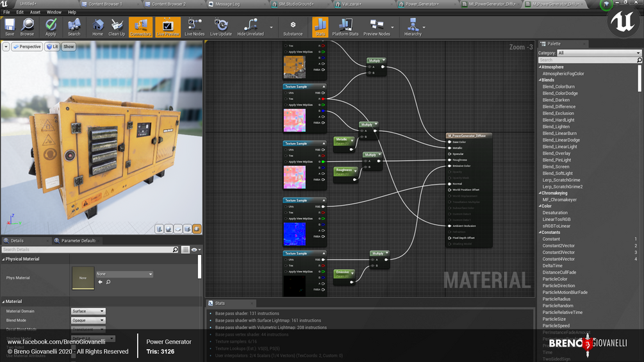Open the Phys Material None dropdown
644x362 pixels.
[124, 274]
